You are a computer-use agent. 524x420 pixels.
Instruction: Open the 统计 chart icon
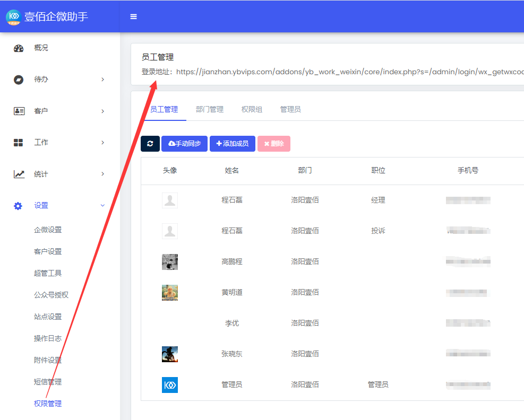19,174
